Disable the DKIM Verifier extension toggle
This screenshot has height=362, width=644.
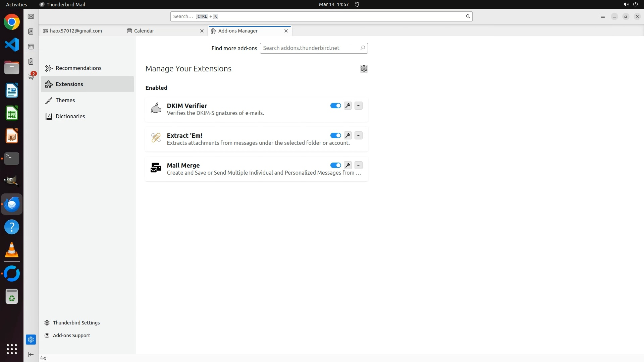coord(335,106)
